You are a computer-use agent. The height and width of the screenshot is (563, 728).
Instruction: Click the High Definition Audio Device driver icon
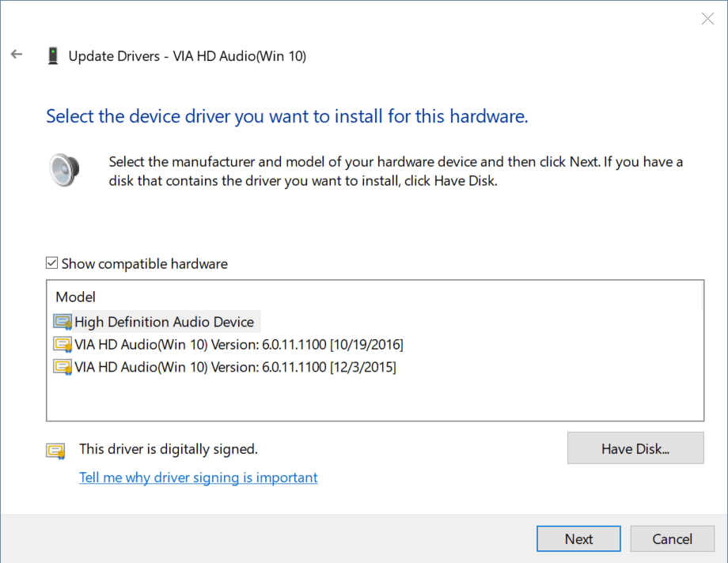coord(63,321)
